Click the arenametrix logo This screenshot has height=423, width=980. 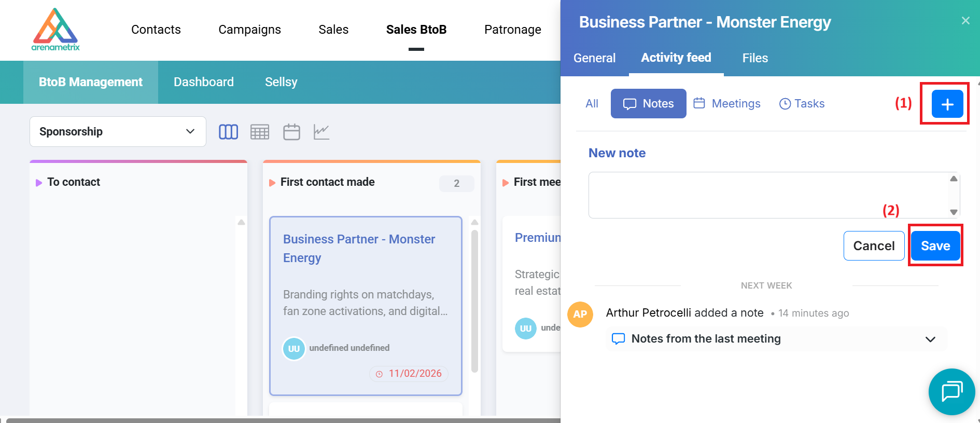pos(55,30)
